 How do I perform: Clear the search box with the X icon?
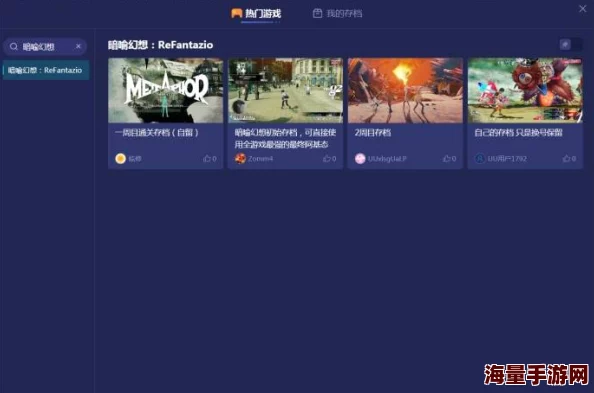point(78,46)
